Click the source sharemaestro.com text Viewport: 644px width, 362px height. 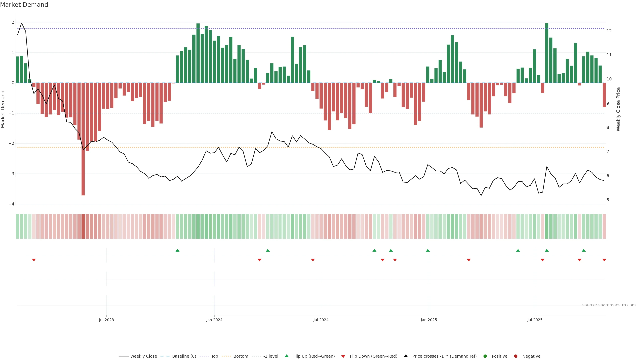pyautogui.click(x=609, y=305)
